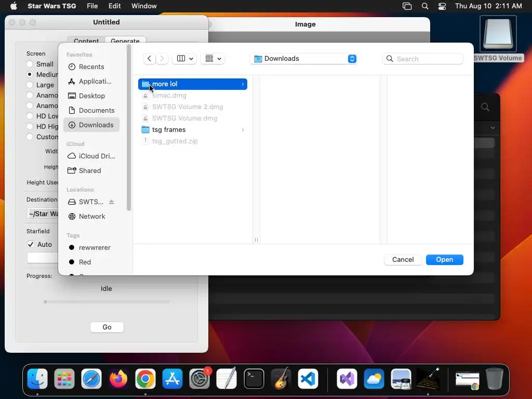Open Control Center in the menu bar

point(442,6)
